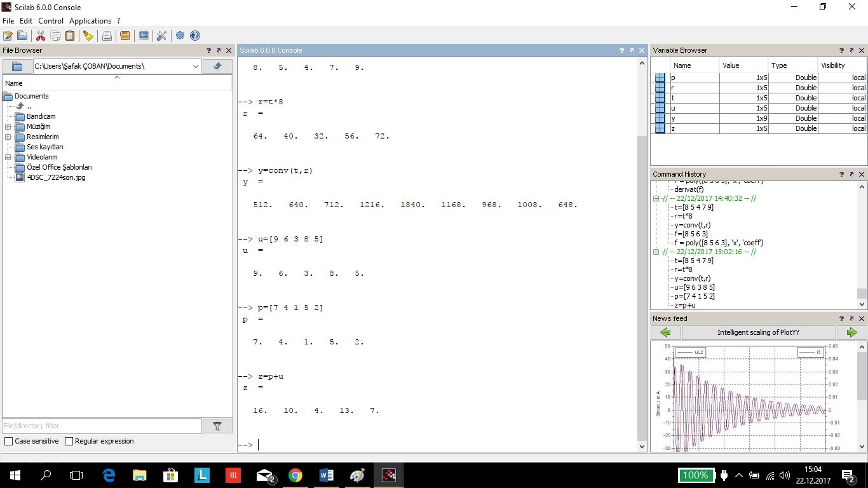The height and width of the screenshot is (488, 868).
Task: Collapse the 15:02:16 history session
Action: point(656,252)
